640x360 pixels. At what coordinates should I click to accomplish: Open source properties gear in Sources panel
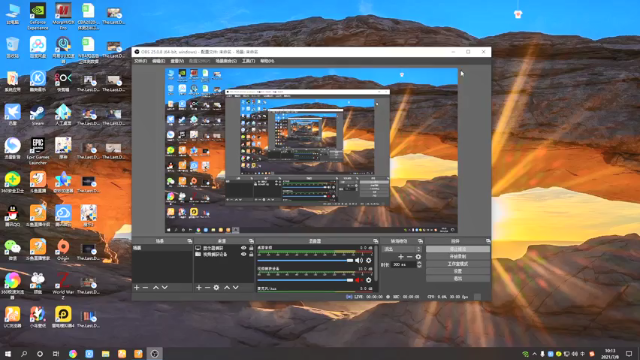click(216, 287)
